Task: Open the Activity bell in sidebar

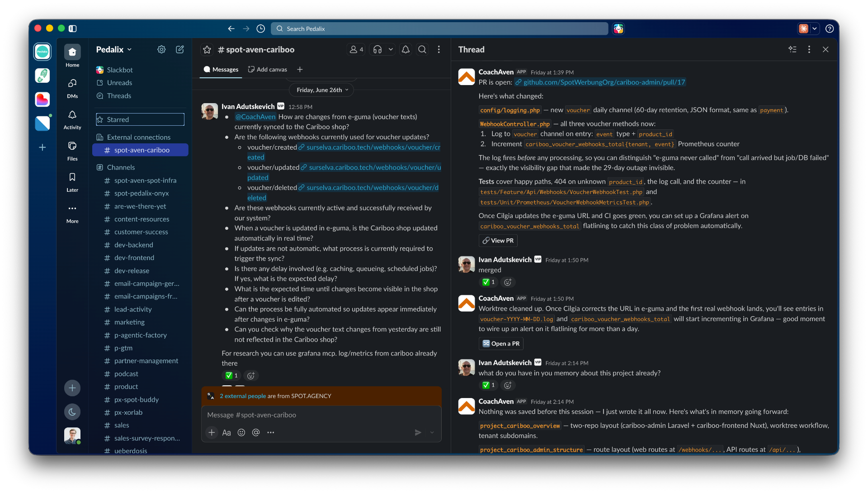Action: 72,119
